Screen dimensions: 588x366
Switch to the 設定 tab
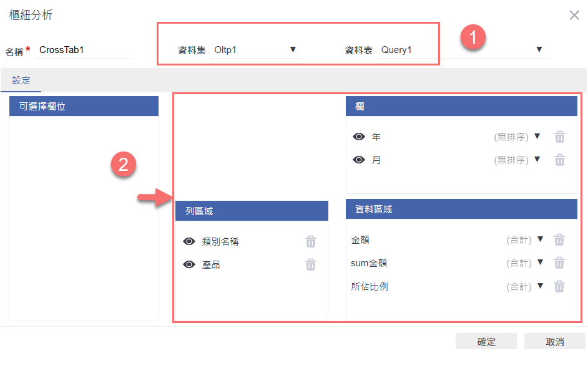21,80
